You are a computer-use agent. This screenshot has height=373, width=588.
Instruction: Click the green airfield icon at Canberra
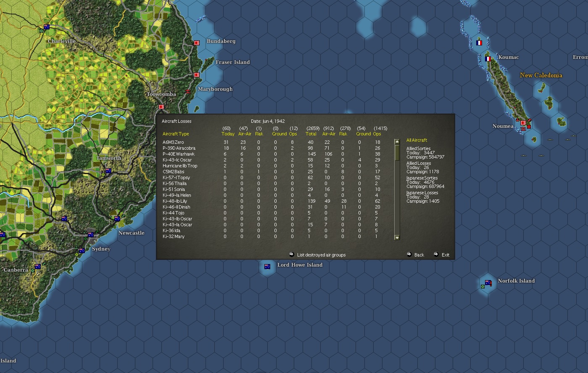44,264
